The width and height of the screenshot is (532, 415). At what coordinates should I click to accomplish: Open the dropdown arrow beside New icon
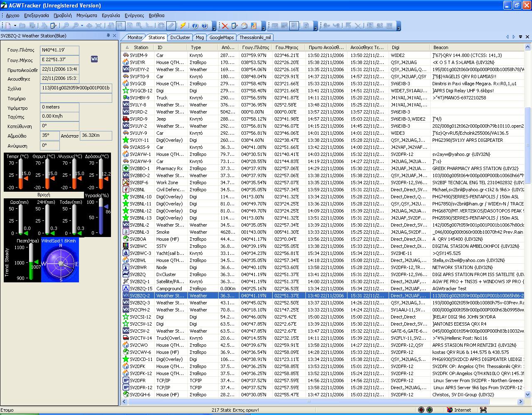click(14, 26)
